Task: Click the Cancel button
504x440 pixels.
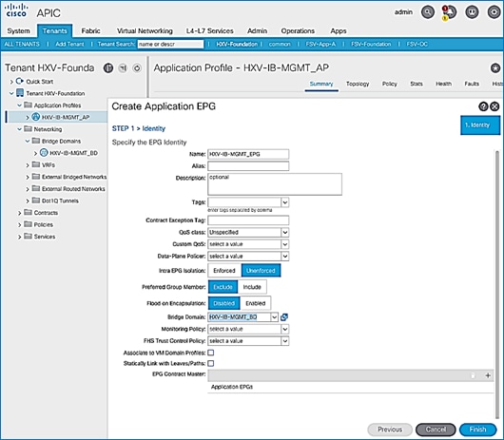Action: pyautogui.click(x=436, y=430)
